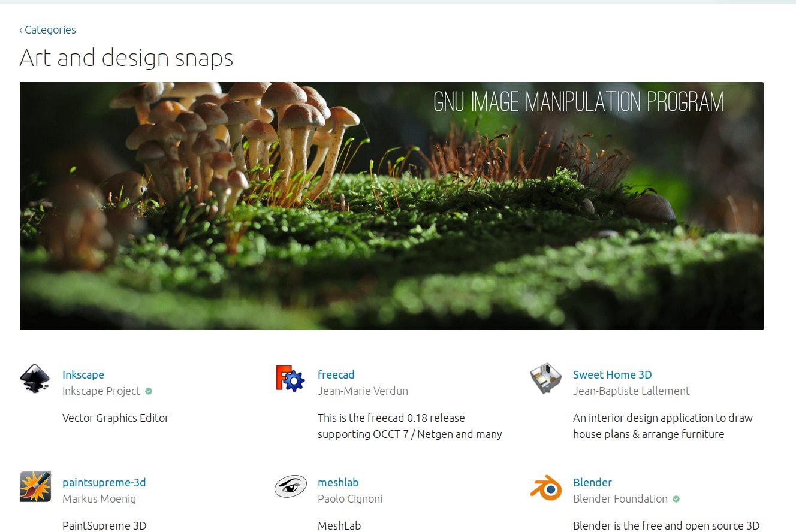Open the Blender snap title link

592,482
